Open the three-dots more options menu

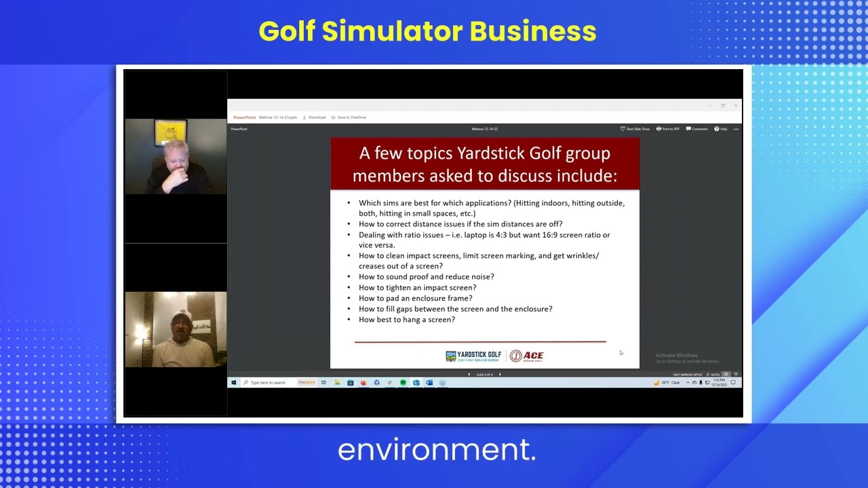[736, 129]
